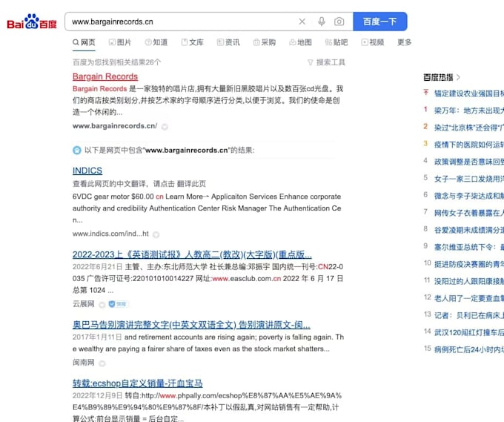The height and width of the screenshot is (422, 504).
Task: Expand the 更多 tab menu
Action: click(x=405, y=42)
